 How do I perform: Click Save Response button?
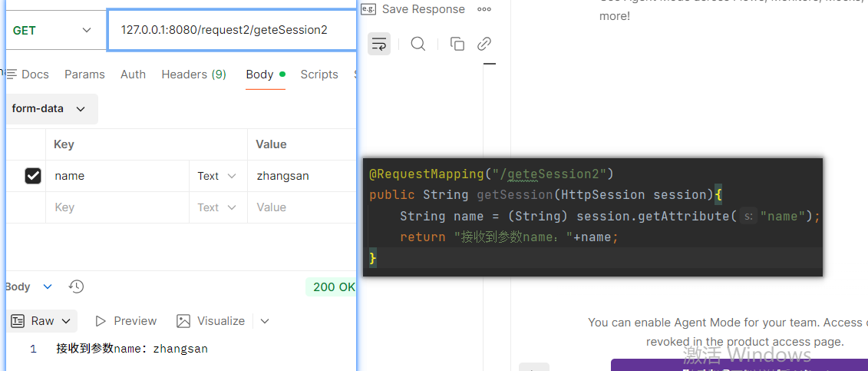pos(413,9)
